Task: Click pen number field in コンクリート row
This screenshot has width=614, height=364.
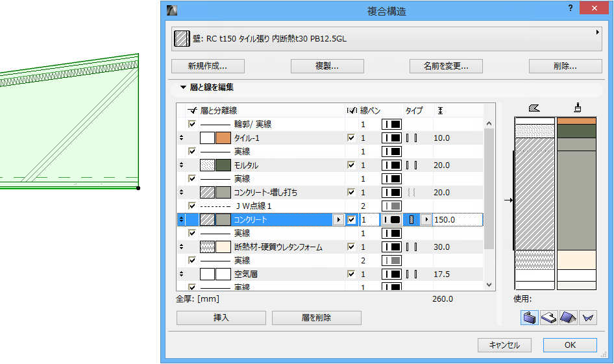Action: [x=369, y=219]
